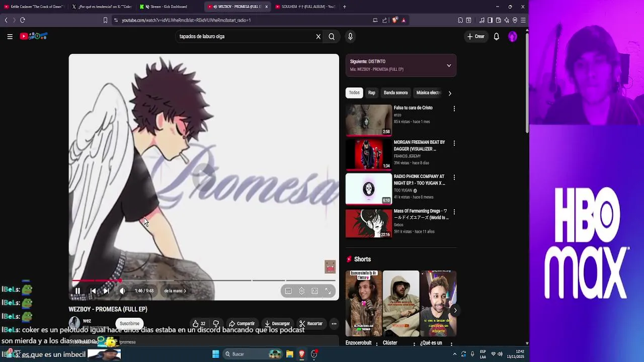The height and width of the screenshot is (362, 644).
Task: Select the Música electrónica filter chip
Action: tap(429, 93)
